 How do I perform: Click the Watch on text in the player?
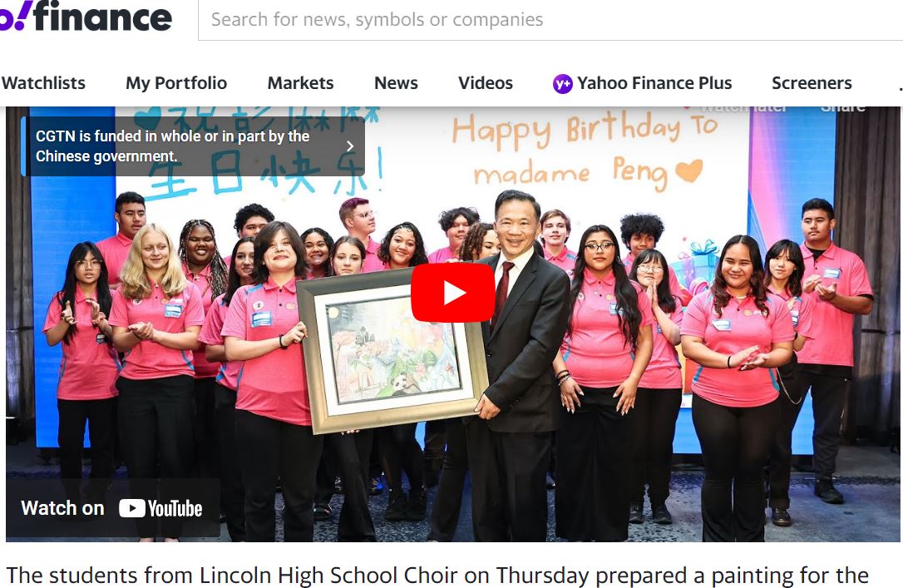tap(62, 508)
